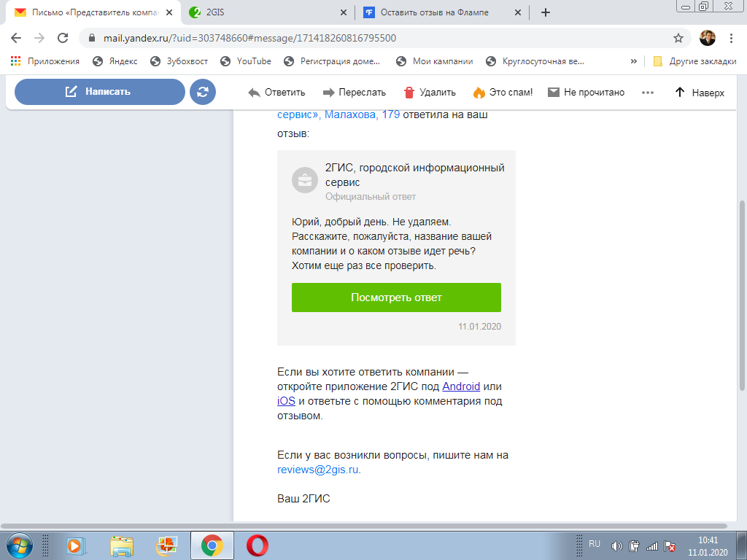The height and width of the screenshot is (560, 747).
Task: Open the Chrome profile avatar
Action: [x=707, y=38]
